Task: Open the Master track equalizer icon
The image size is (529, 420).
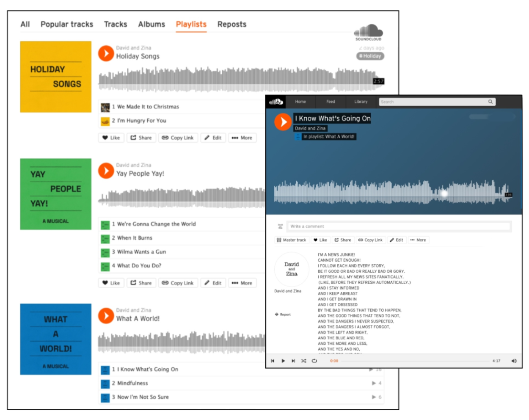Action: pos(279,240)
